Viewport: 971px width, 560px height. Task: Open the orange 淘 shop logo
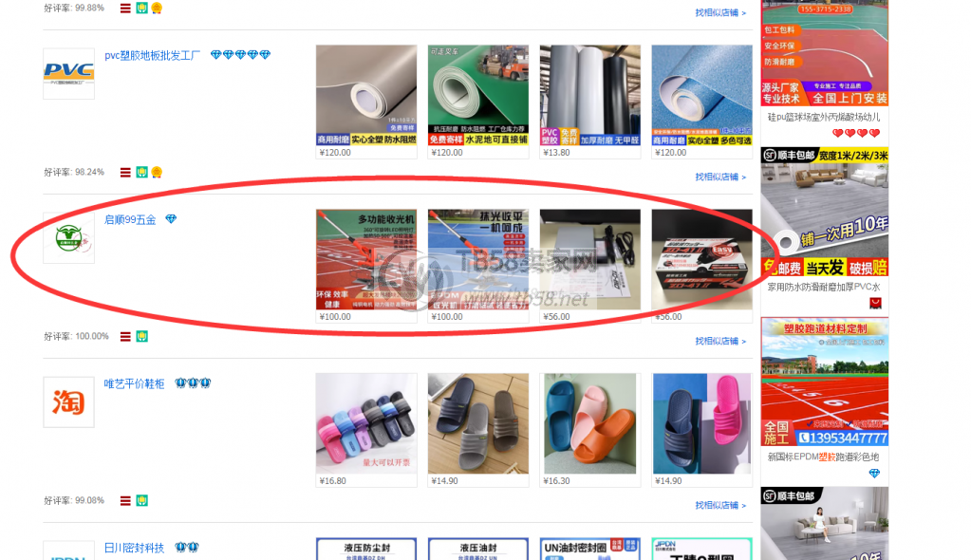pos(68,402)
